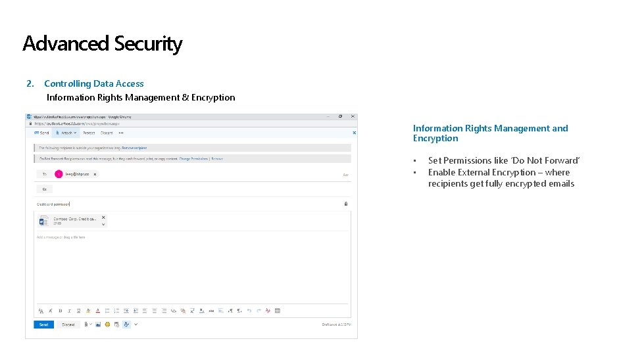The width and height of the screenshot is (644, 362).
Task: Apply subscript formatting
Action: click(202, 311)
